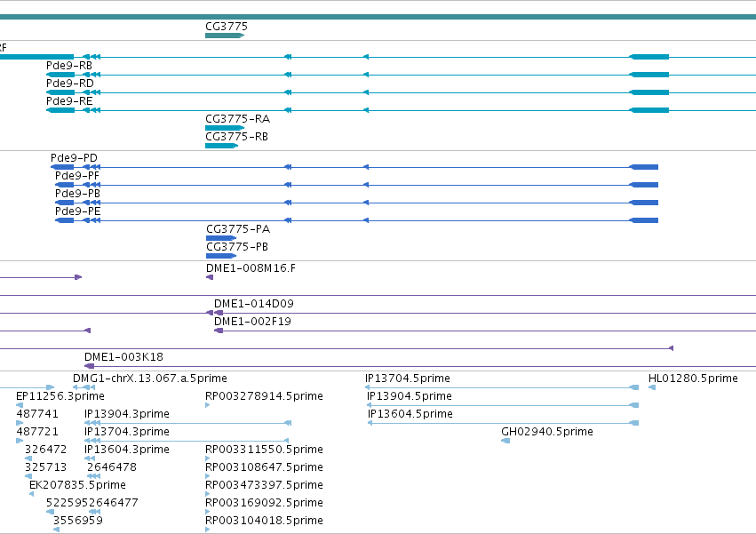The image size is (756, 534).
Task: Click the RP003108647.5prime EST label
Action: tap(264, 468)
